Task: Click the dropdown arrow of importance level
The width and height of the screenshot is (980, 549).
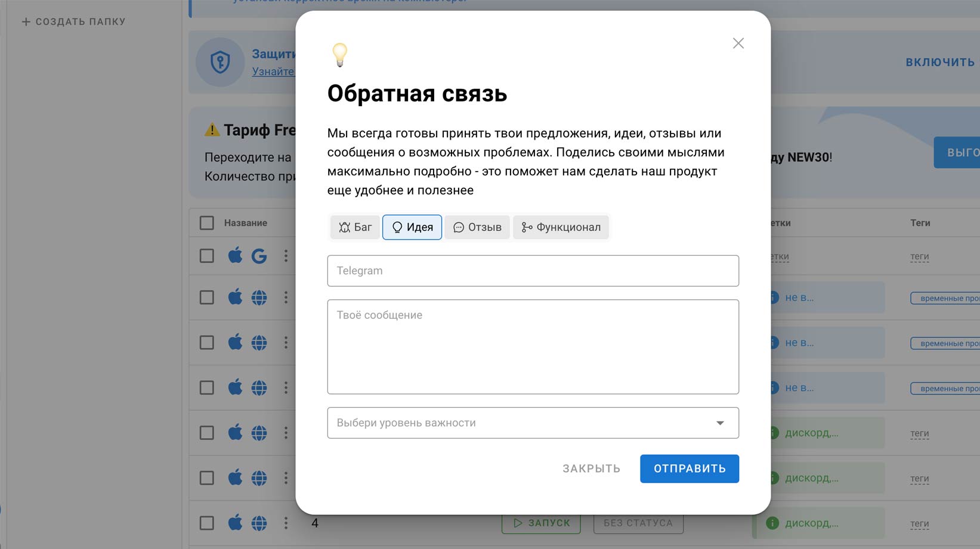Action: coord(720,423)
